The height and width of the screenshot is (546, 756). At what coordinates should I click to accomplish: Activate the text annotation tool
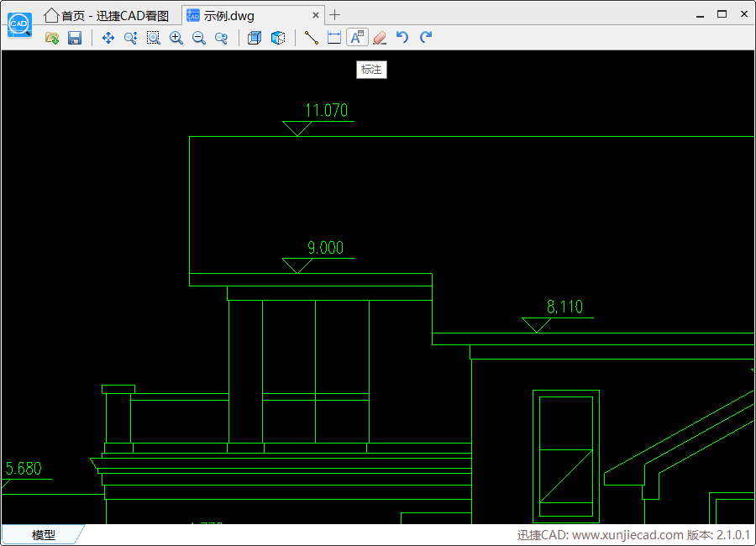(357, 38)
